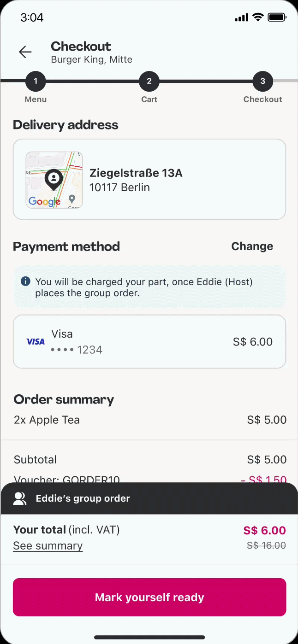Click the Google logo on the map
Viewport: 298px width, 644px height.
44,201
